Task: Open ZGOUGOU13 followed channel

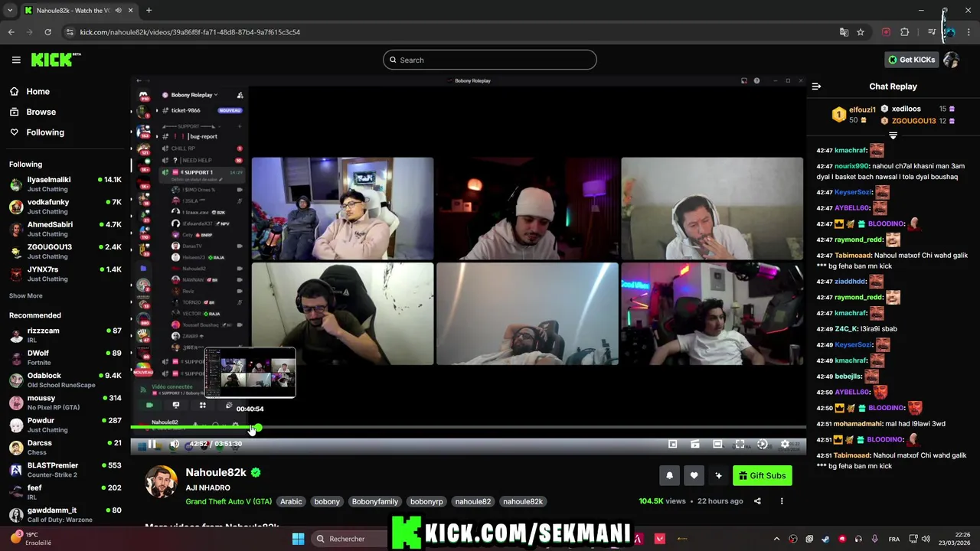Action: [x=65, y=252]
